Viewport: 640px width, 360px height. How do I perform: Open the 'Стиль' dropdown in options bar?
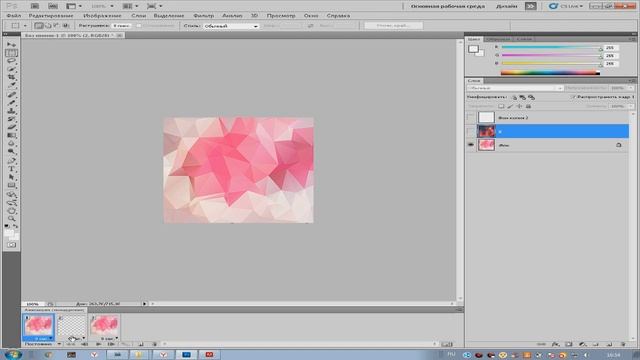pos(231,26)
